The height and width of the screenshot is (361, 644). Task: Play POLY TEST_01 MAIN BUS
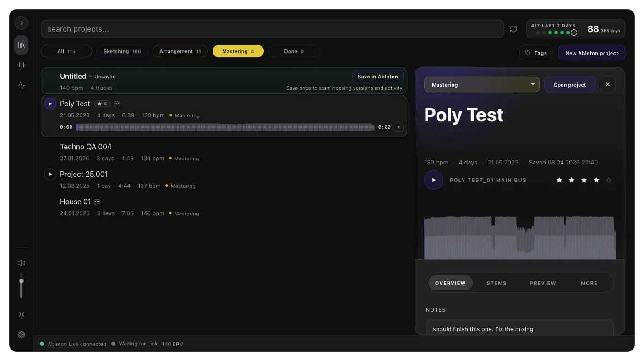click(434, 180)
